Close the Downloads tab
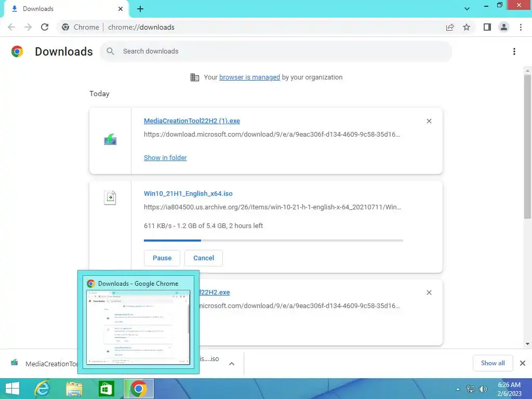The height and width of the screenshot is (399, 532). pos(121,9)
